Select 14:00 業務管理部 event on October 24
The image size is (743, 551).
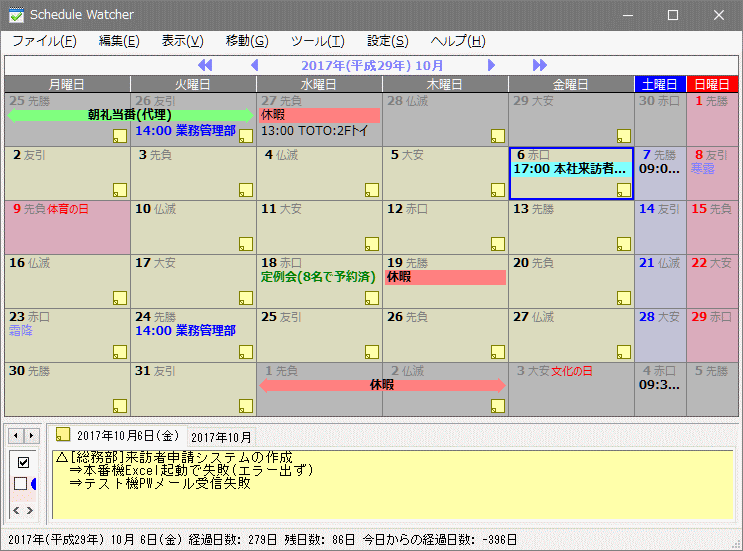pyautogui.click(x=186, y=331)
